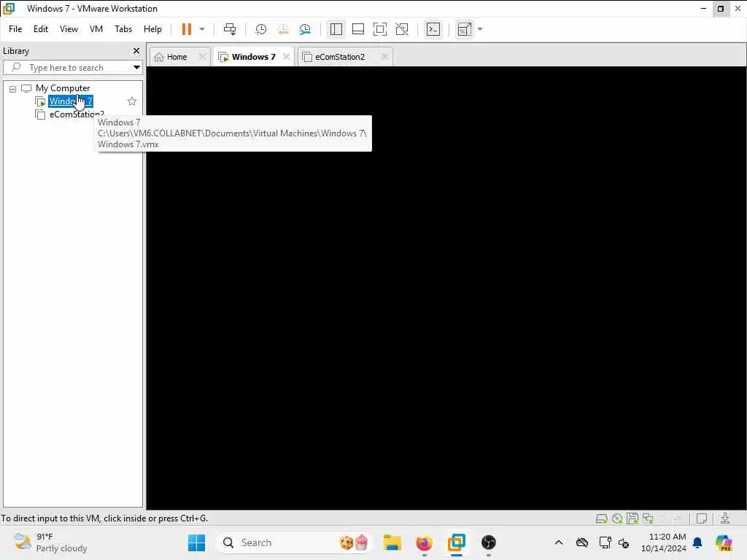
Task: Click inside the black VM display
Action: [446, 287]
